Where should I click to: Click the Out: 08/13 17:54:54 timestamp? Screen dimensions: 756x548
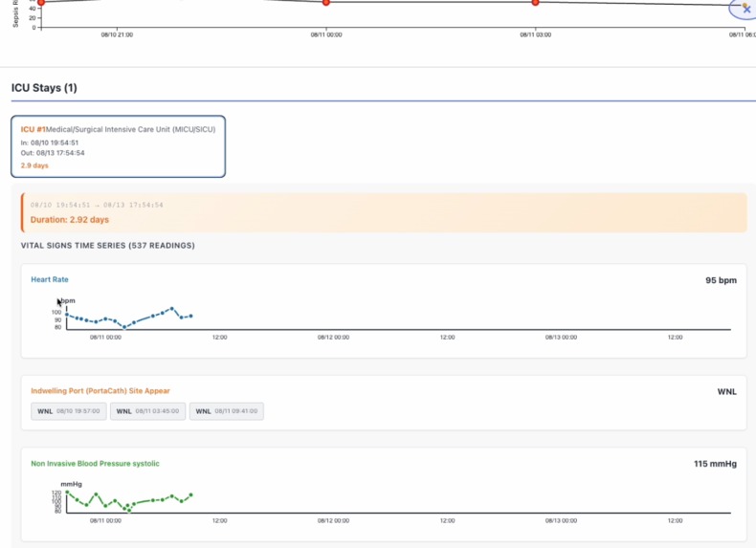[x=52, y=153]
